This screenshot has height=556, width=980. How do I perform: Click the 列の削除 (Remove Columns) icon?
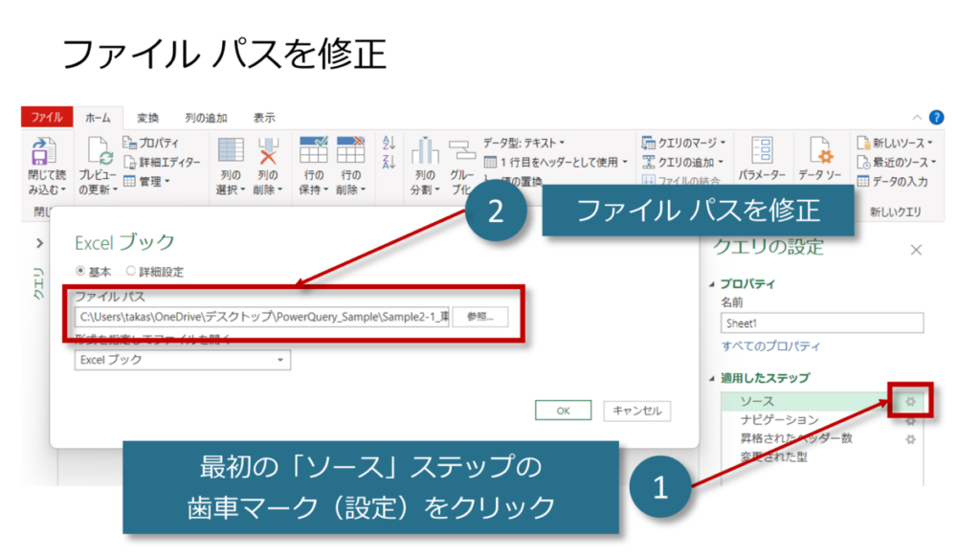click(269, 151)
